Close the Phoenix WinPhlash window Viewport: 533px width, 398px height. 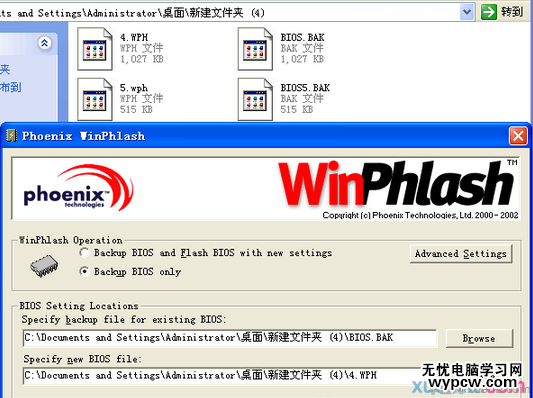(518, 136)
